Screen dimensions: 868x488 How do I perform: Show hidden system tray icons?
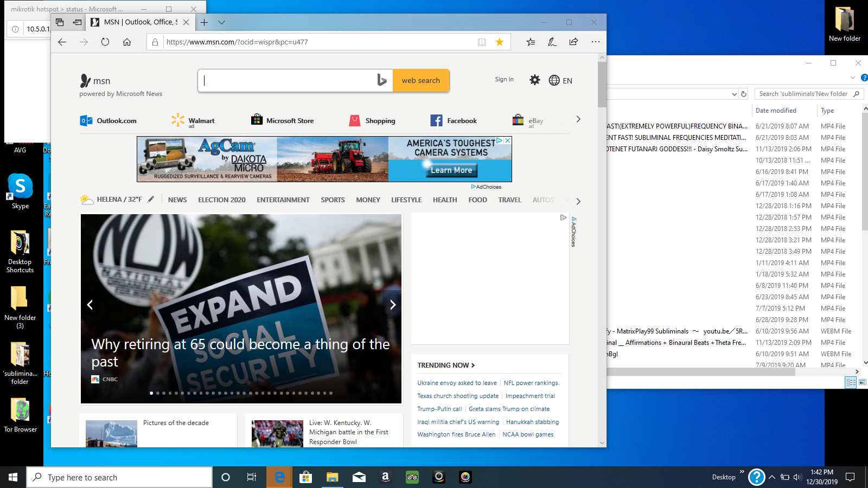(x=772, y=477)
